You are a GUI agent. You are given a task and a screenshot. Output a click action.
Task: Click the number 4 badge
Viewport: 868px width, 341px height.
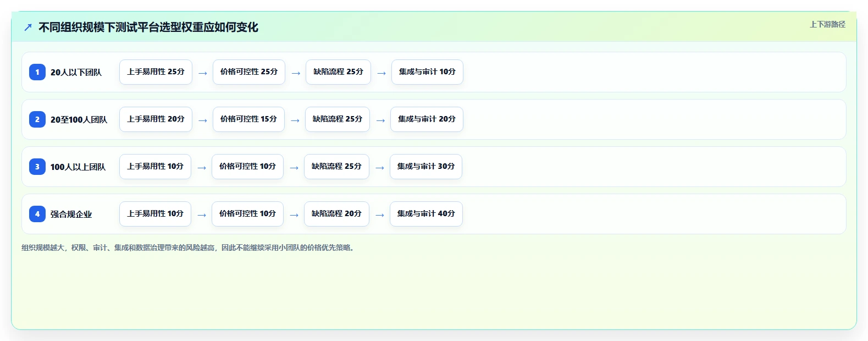coord(37,214)
